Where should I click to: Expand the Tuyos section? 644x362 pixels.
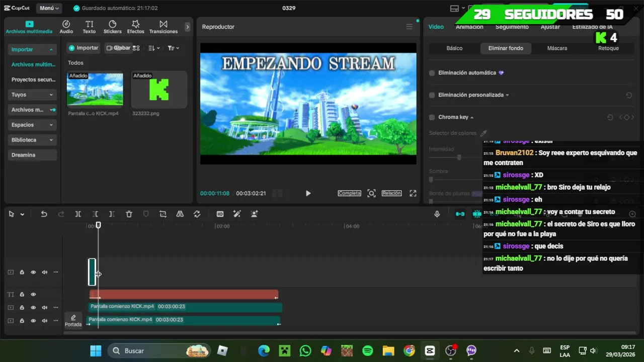point(51,95)
